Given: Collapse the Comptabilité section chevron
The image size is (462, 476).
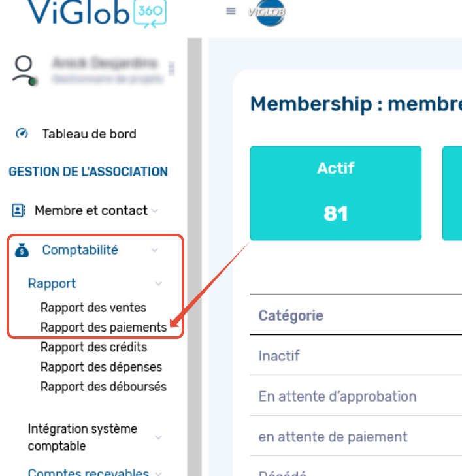Looking at the screenshot, I should click(x=155, y=250).
